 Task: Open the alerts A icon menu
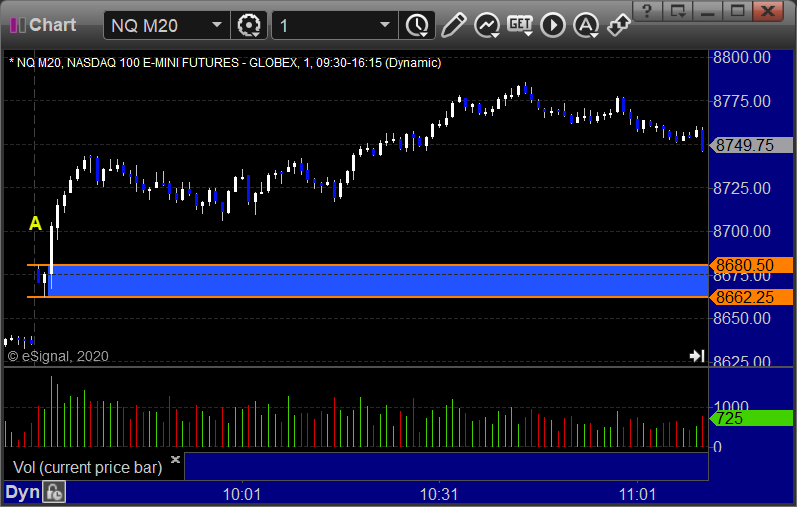coord(586,25)
